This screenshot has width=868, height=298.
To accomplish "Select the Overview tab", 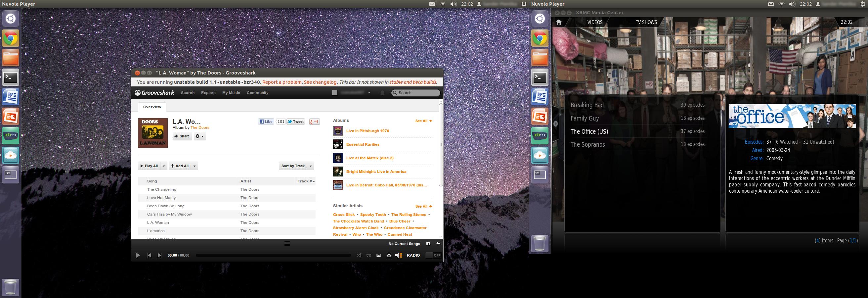I will click(152, 107).
